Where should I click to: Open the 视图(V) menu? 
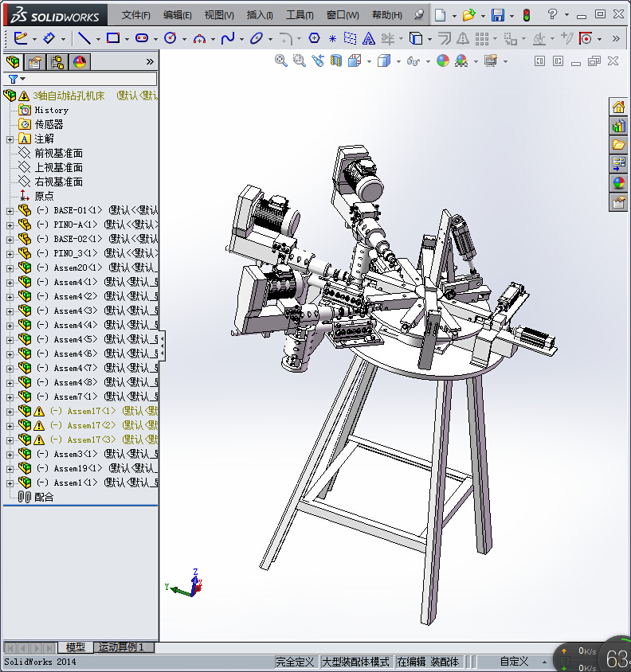[x=219, y=15]
